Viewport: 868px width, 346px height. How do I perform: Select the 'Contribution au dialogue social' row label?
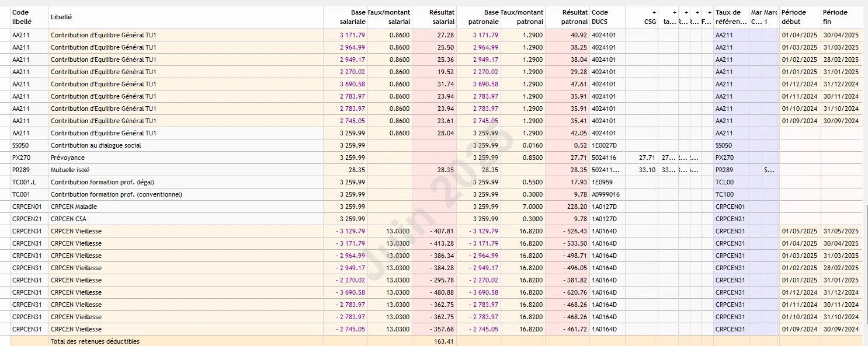tap(96, 145)
